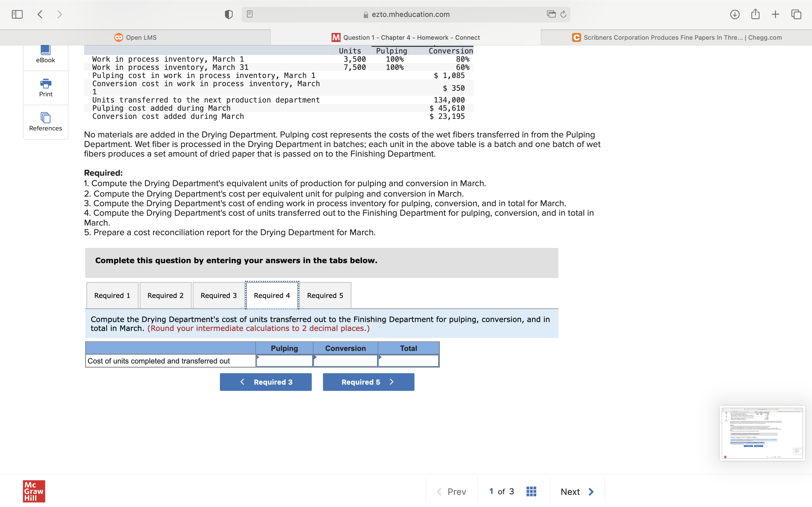Click the blue Required 3 back button

coord(265,382)
